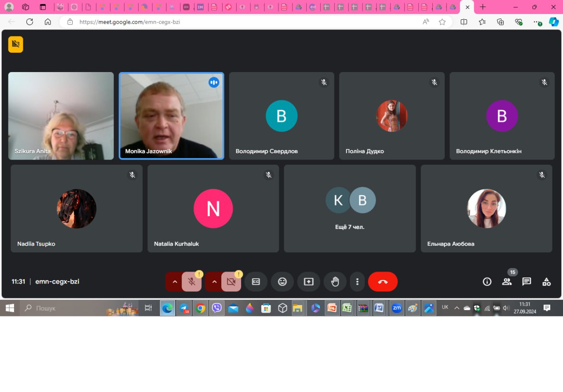Image resolution: width=563 pixels, height=392 pixels.
Task: Open split screen view in Edge
Action: point(464,22)
